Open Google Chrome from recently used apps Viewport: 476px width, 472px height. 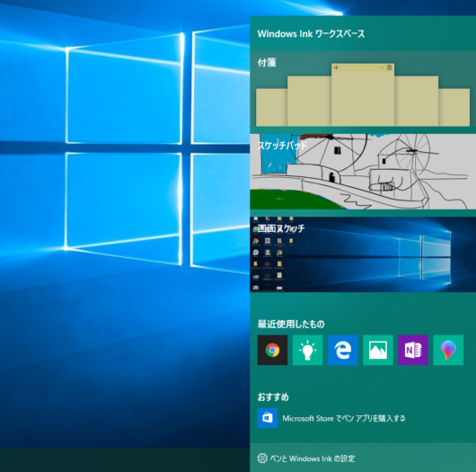(x=272, y=350)
